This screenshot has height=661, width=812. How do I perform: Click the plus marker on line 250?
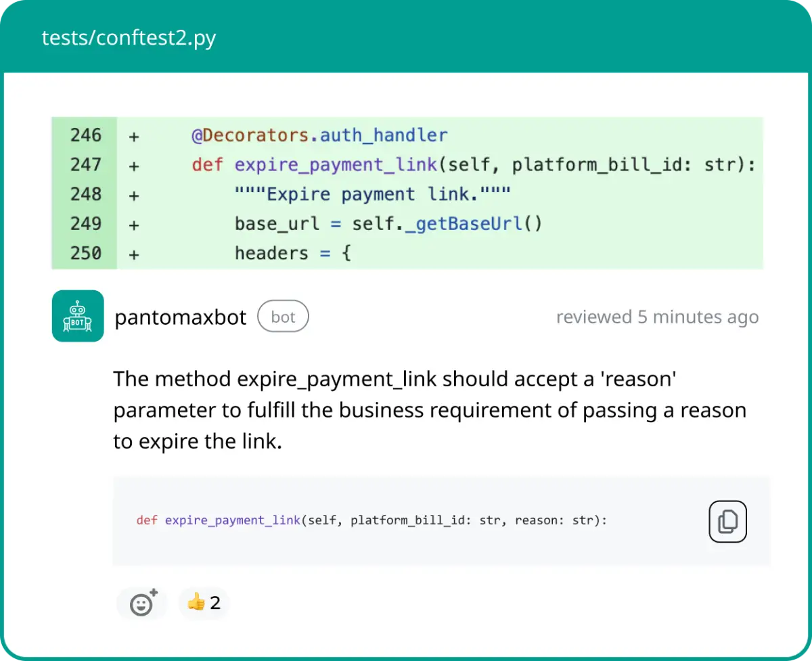click(134, 254)
